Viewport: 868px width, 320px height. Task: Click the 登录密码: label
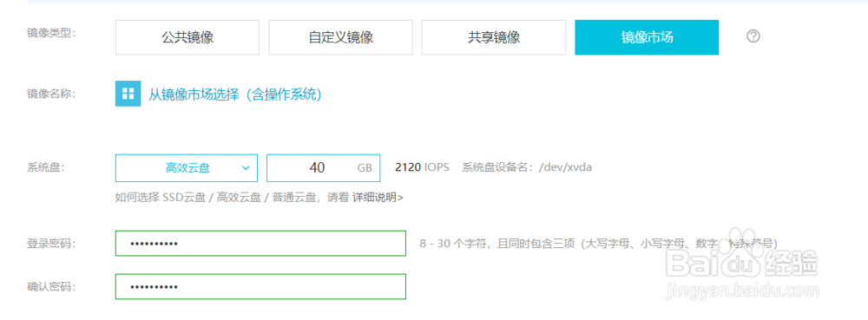coord(51,243)
